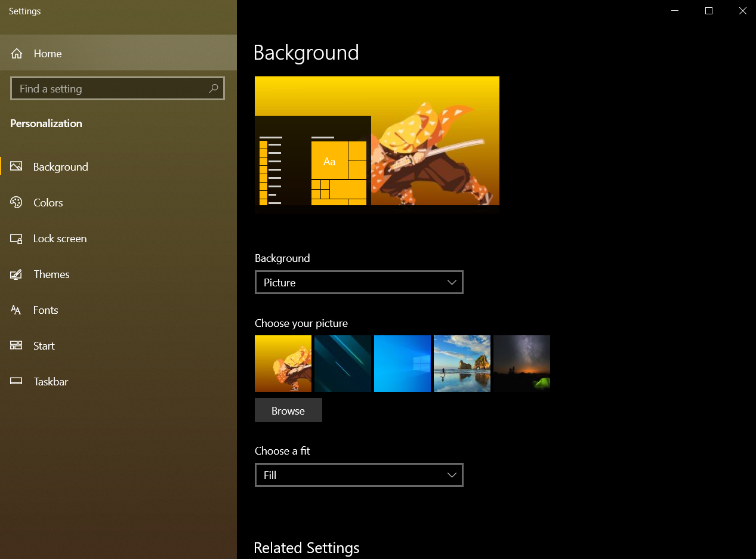Click the Personalization section heading

pyautogui.click(x=46, y=123)
